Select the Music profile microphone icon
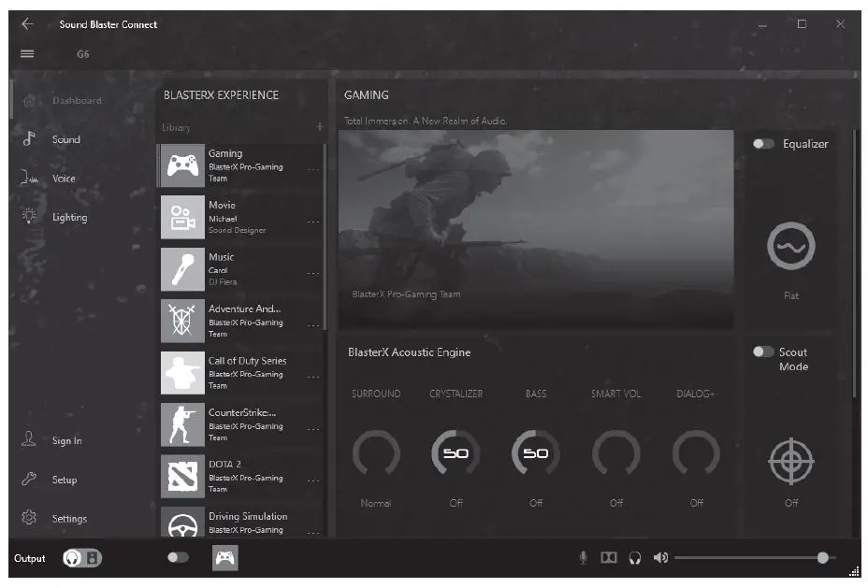This screenshot has width=868, height=588. click(x=182, y=269)
